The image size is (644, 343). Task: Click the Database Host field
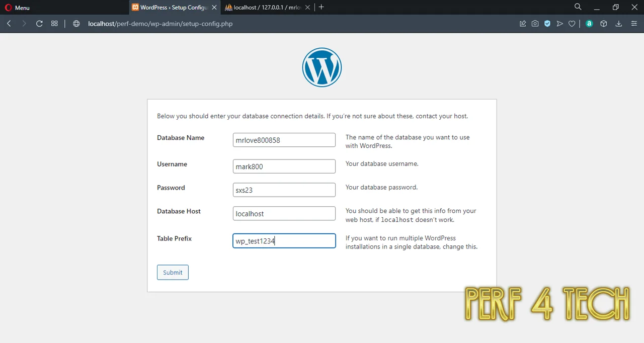(284, 213)
